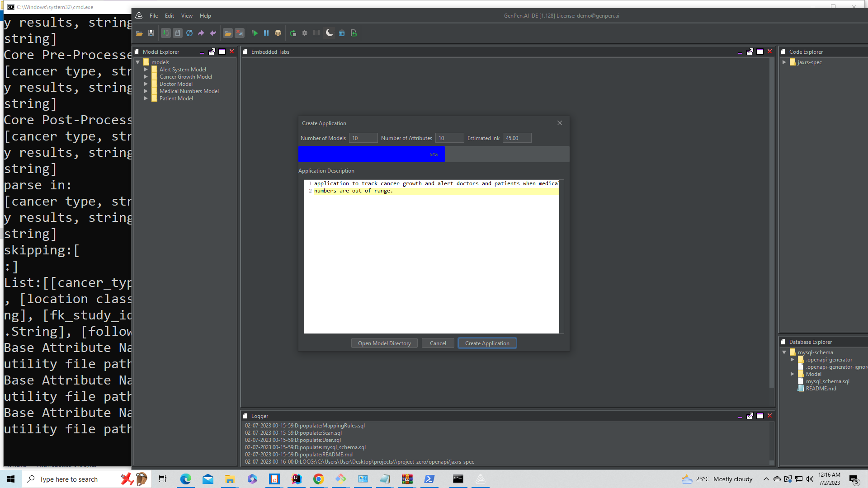The height and width of the screenshot is (488, 868).
Task: Click the save/write file icon in toolbar
Action: pos(151,33)
